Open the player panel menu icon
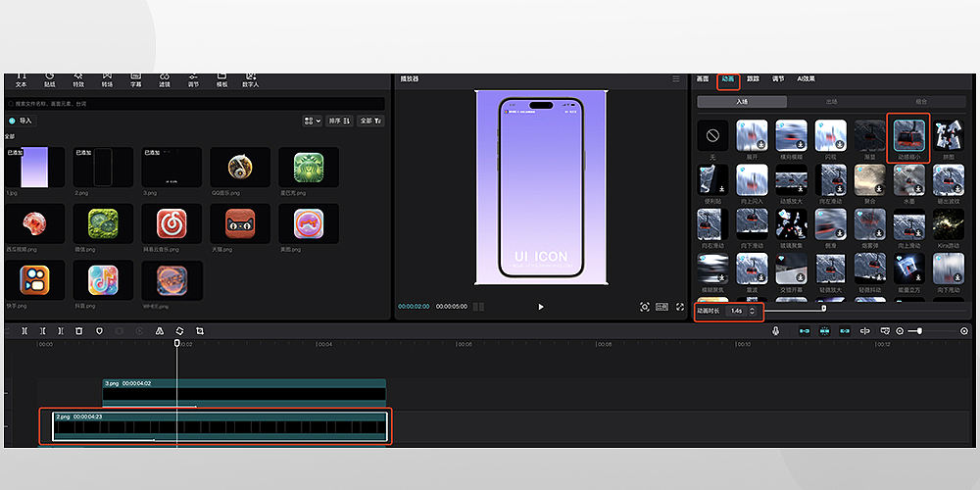 [675, 78]
